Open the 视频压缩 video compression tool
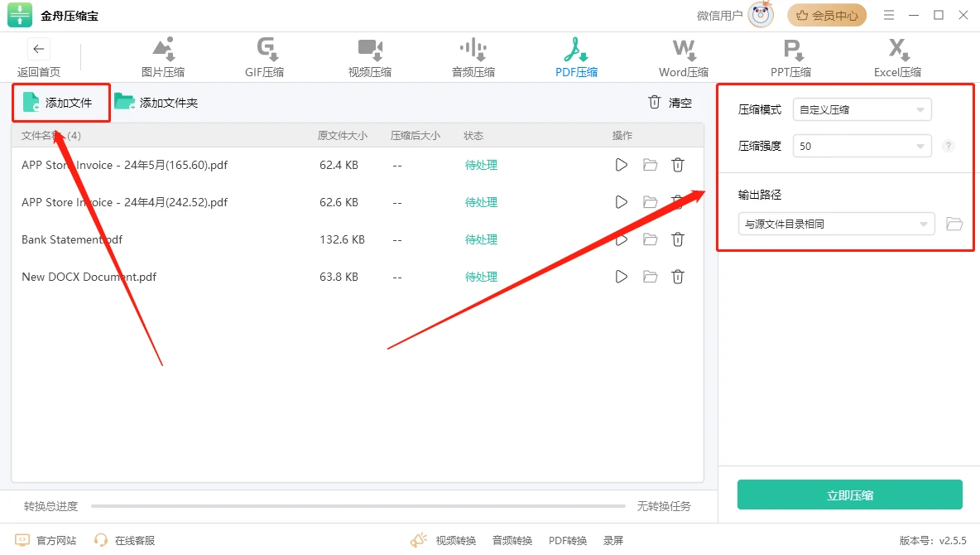The width and height of the screenshot is (980, 555). click(x=370, y=57)
